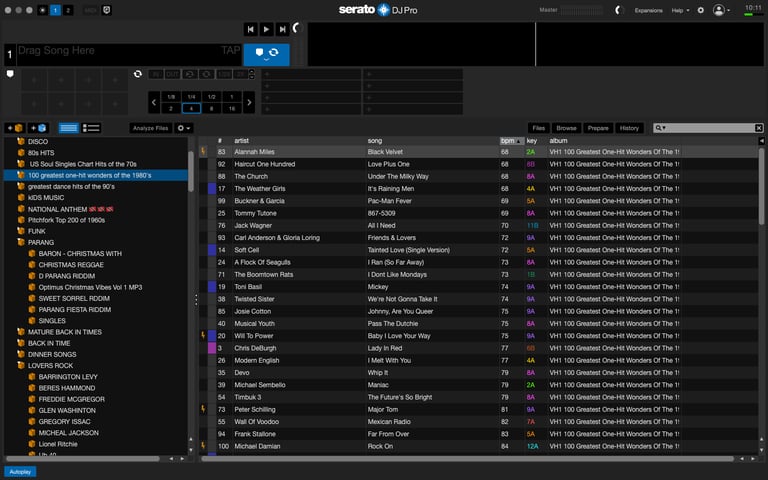Switch to simple list library view
This screenshot has width=768, height=480.
coord(68,128)
